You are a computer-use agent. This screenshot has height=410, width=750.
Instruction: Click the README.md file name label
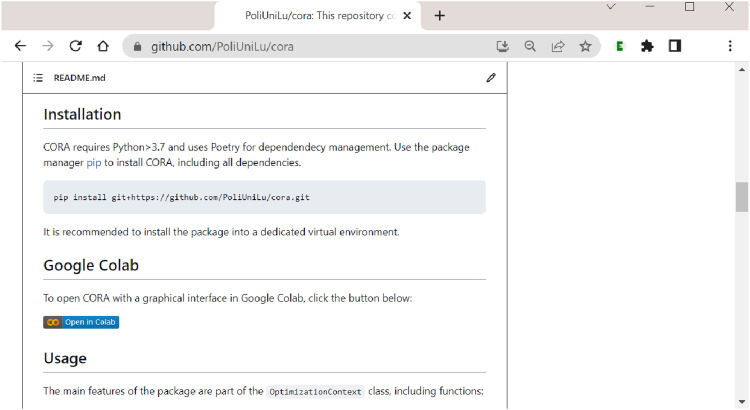(x=79, y=78)
